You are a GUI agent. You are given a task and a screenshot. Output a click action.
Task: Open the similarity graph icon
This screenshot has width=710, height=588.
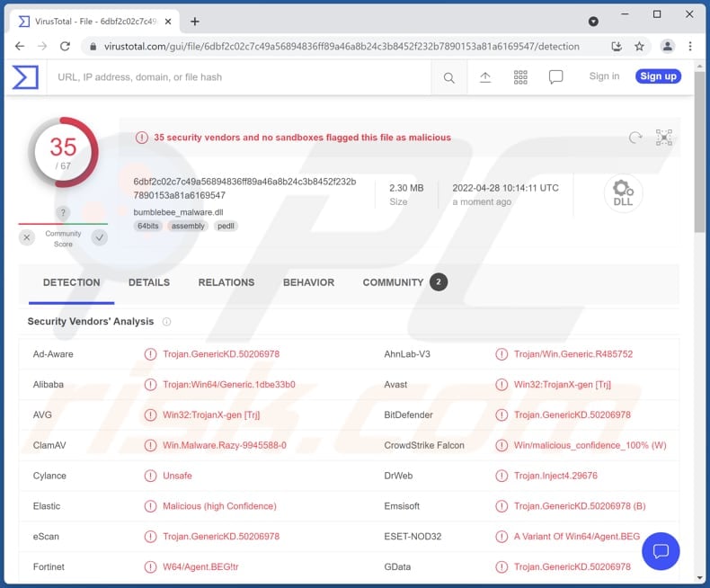pyautogui.click(x=664, y=138)
